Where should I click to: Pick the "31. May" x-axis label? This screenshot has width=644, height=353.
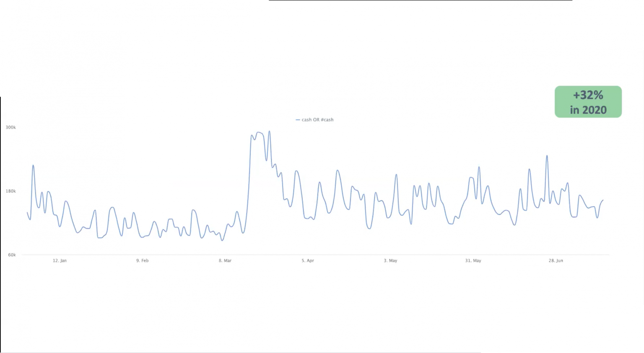coord(473,260)
